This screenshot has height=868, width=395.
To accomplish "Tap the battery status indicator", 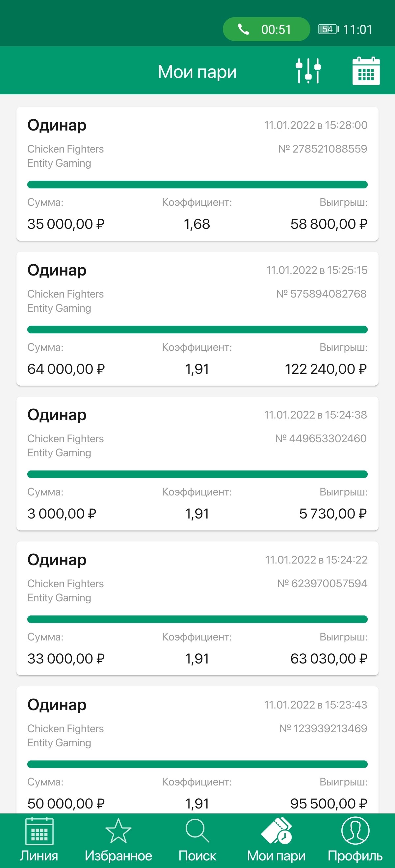I will [x=328, y=29].
